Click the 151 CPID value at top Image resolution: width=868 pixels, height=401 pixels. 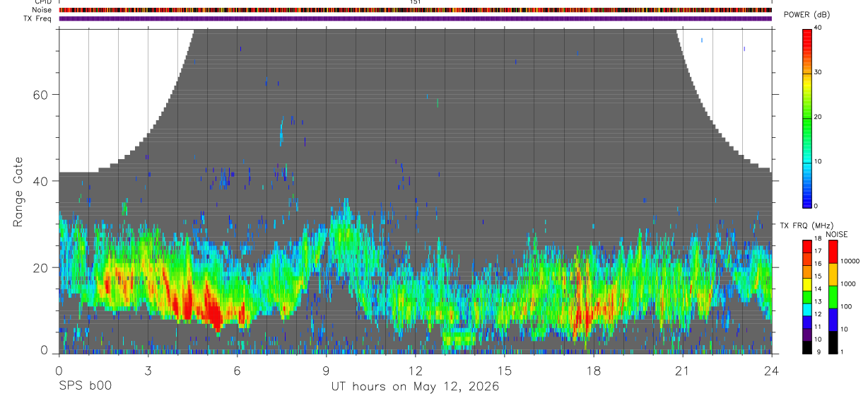pyautogui.click(x=415, y=2)
